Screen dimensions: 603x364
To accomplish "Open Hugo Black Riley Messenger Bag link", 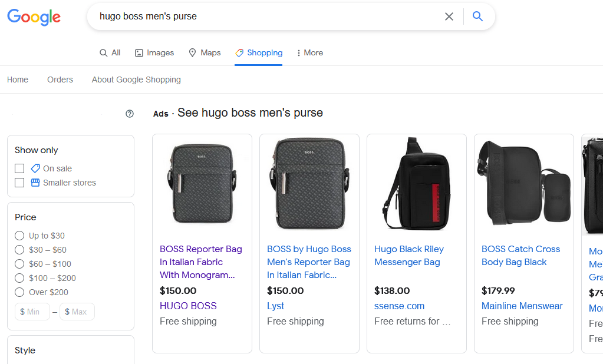I will 409,256.
